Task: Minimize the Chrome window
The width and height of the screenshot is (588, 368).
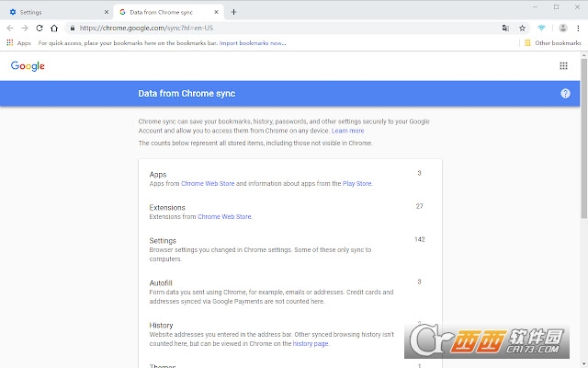Action: pyautogui.click(x=535, y=6)
